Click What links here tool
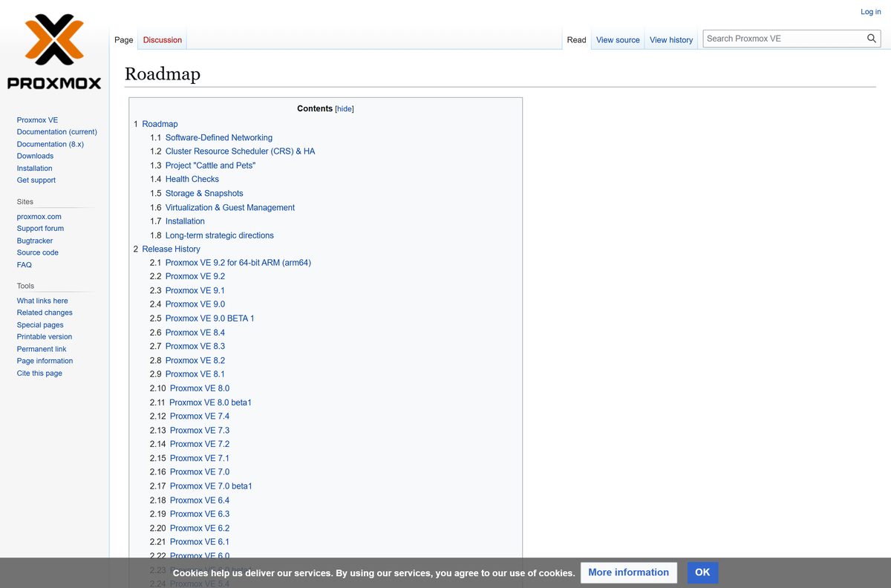Viewport: 891px width, 588px height. click(42, 301)
